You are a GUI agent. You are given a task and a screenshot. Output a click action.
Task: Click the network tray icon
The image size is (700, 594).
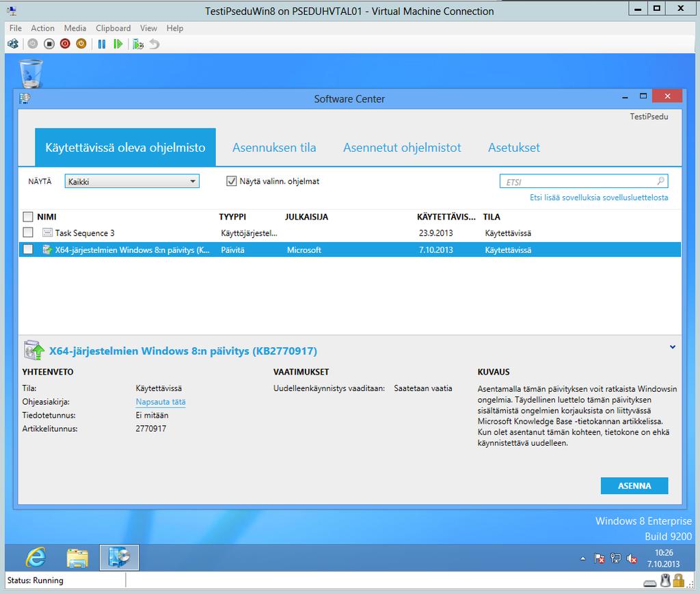click(x=616, y=558)
